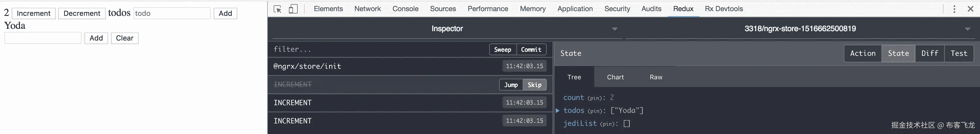Screen dimensions: 980x134
Task: Open DevTools three-dot menu
Action: click(x=954, y=9)
